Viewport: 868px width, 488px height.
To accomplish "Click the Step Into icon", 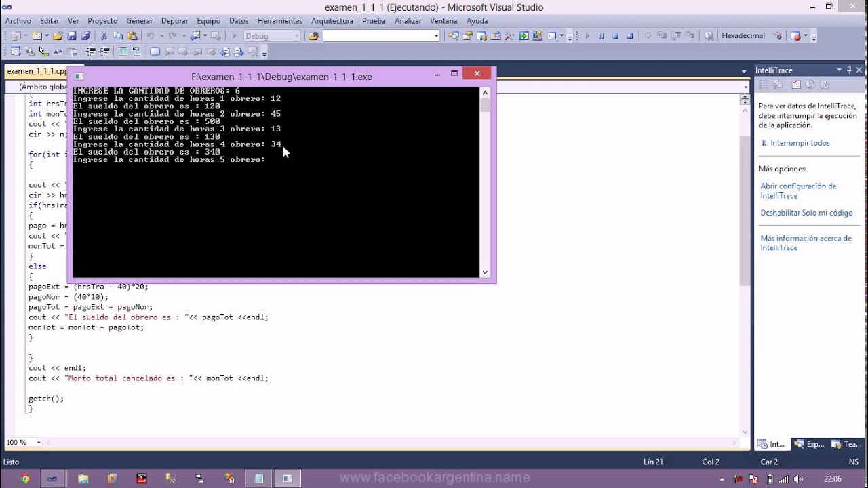I will [661, 36].
